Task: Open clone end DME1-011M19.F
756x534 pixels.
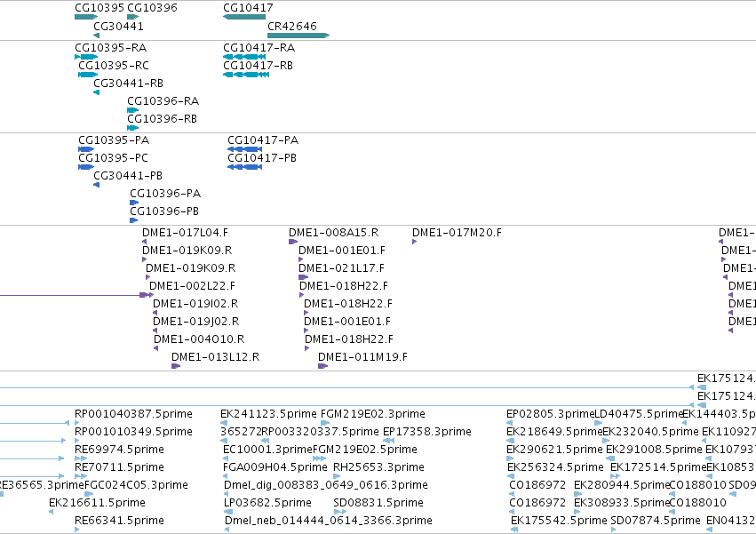Action: (x=362, y=357)
